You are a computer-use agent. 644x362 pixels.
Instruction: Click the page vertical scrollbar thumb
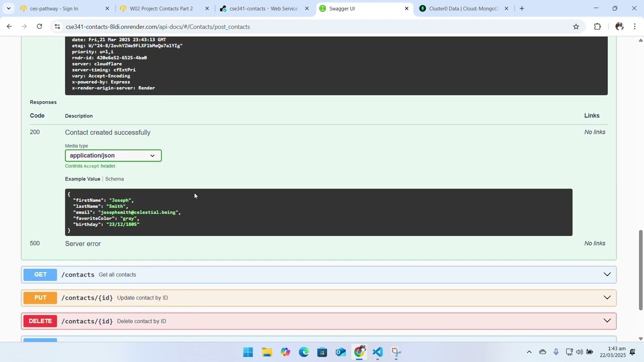640,270
